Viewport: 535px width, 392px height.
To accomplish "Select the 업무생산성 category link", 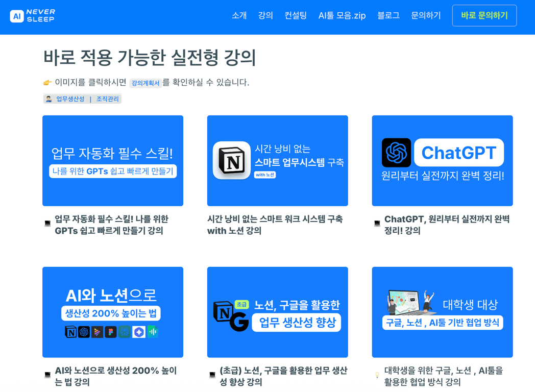I will coord(70,99).
